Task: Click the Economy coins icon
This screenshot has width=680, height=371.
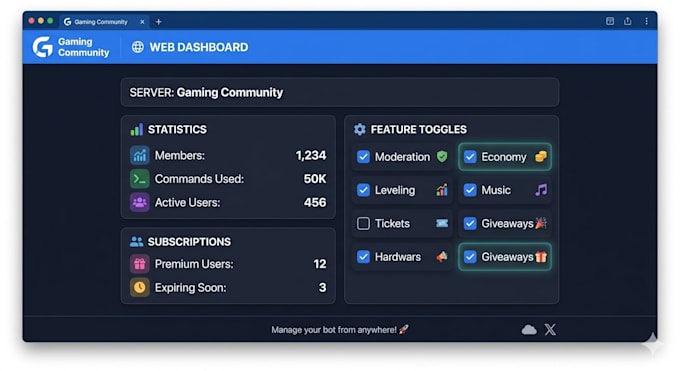Action: click(x=541, y=156)
